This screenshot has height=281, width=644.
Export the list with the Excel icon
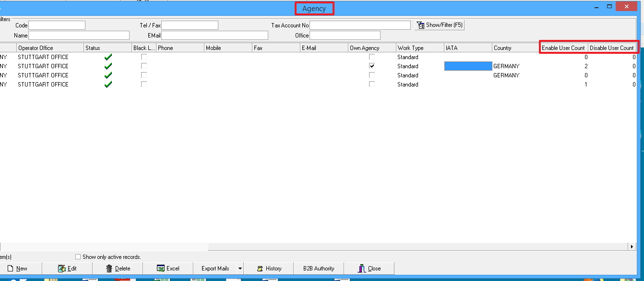(160, 269)
